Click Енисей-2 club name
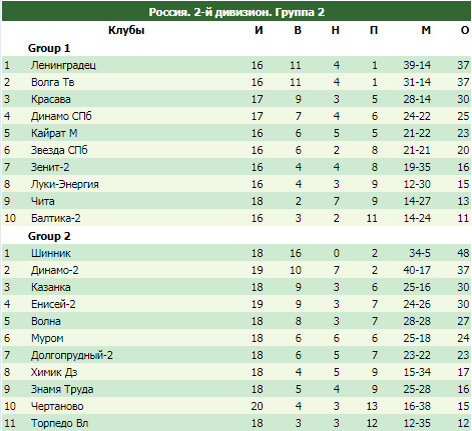Image resolution: width=472 pixels, height=431 pixels. pyautogui.click(x=53, y=304)
